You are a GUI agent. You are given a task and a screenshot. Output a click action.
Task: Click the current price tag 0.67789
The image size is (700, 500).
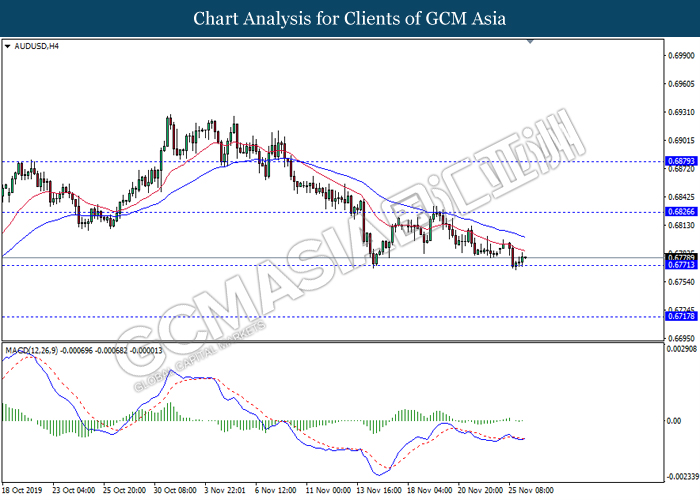(681, 258)
